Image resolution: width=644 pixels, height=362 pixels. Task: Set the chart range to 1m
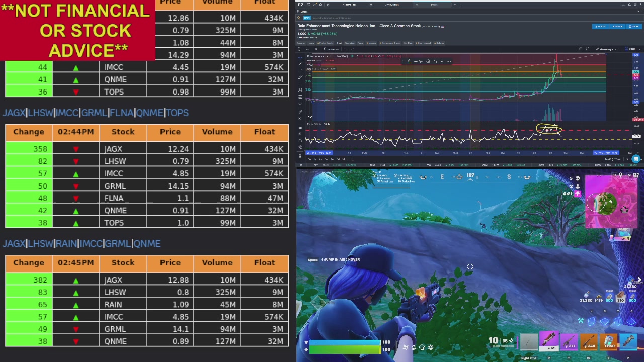click(333, 159)
